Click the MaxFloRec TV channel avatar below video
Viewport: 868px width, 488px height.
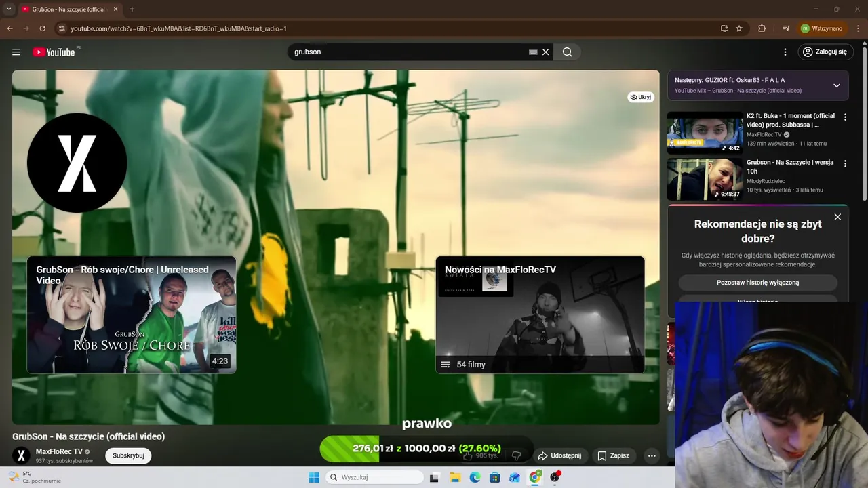coord(21,455)
